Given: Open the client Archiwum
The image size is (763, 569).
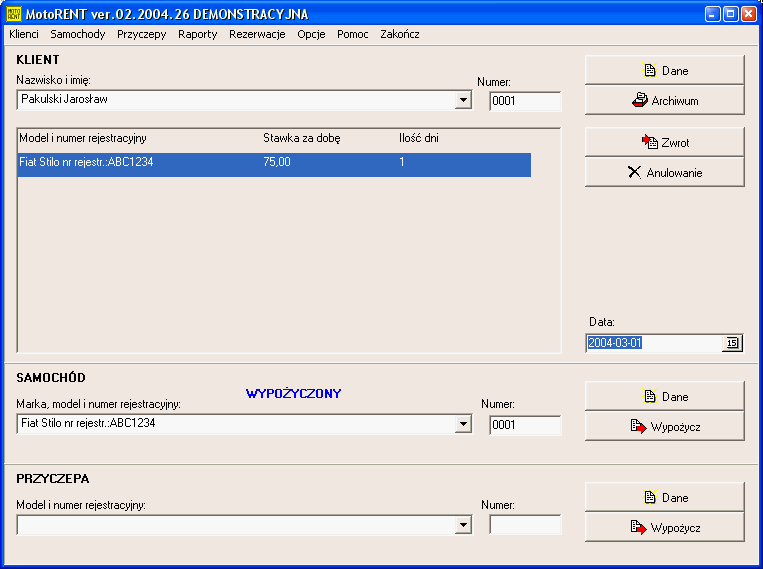Looking at the screenshot, I should pyautogui.click(x=665, y=100).
